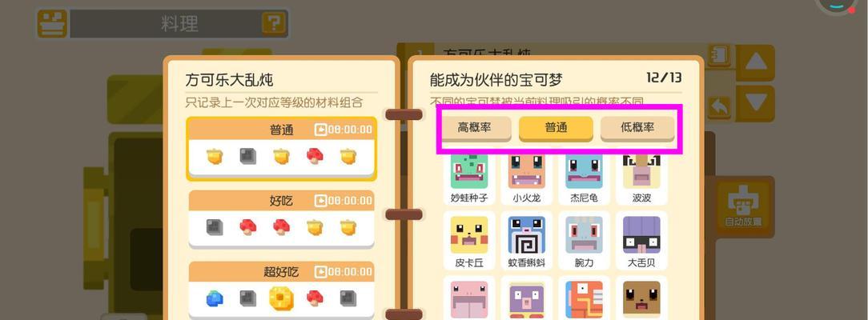Select the 好吃 quality recipe card
868x320 pixels.
pyautogui.click(x=281, y=219)
